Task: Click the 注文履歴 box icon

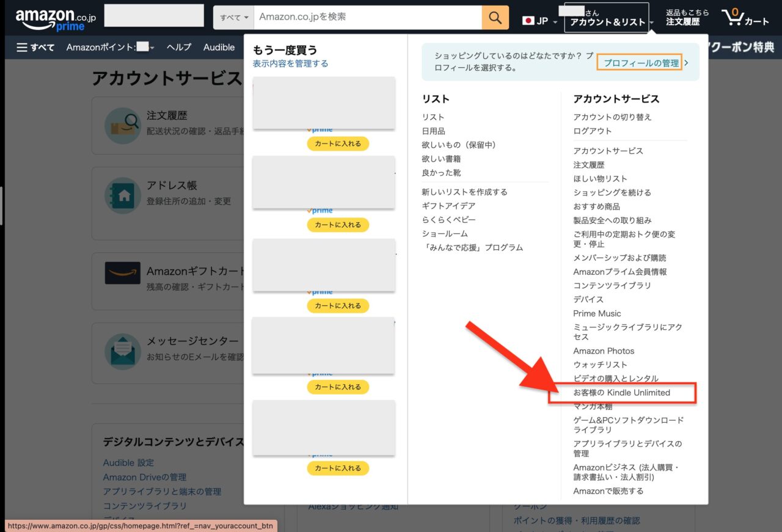Action: (122, 126)
